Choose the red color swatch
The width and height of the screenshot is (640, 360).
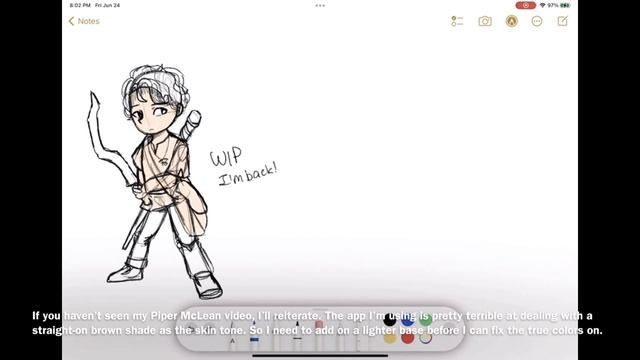pos(407,338)
